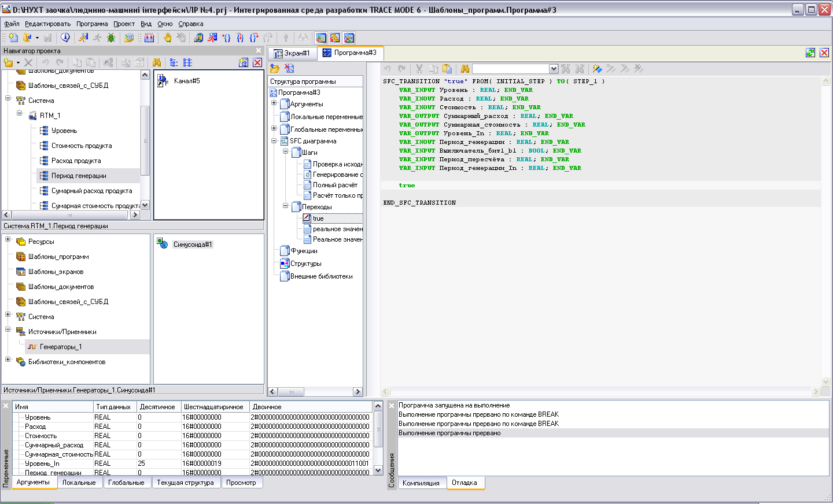The image size is (833, 504).
Task: Click the open folder icon above program structure
Action: coord(275,68)
